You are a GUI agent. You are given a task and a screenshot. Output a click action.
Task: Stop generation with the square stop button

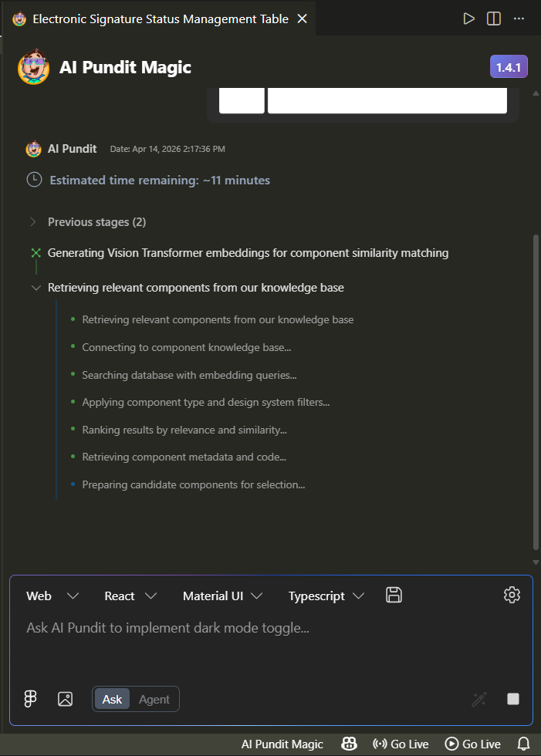coord(513,699)
